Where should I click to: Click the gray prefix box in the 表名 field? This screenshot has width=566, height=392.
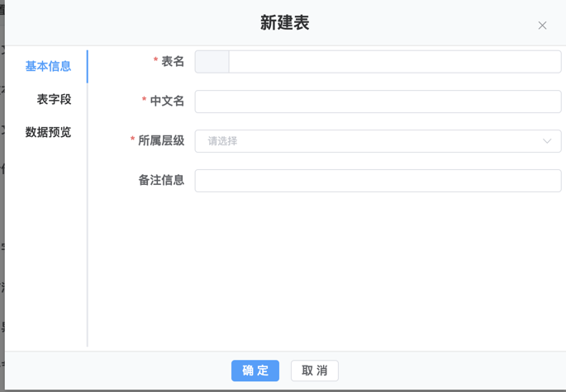click(212, 62)
